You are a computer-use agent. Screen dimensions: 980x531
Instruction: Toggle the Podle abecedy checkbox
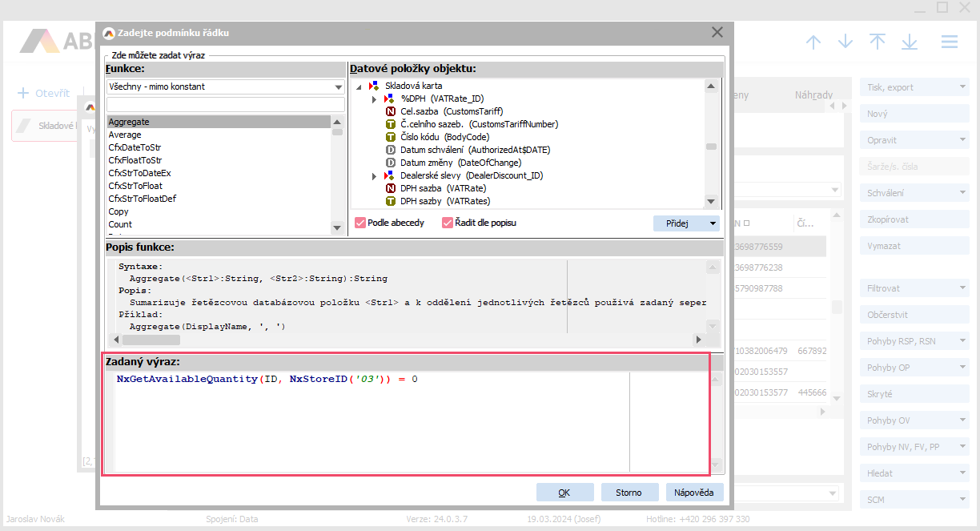(360, 223)
